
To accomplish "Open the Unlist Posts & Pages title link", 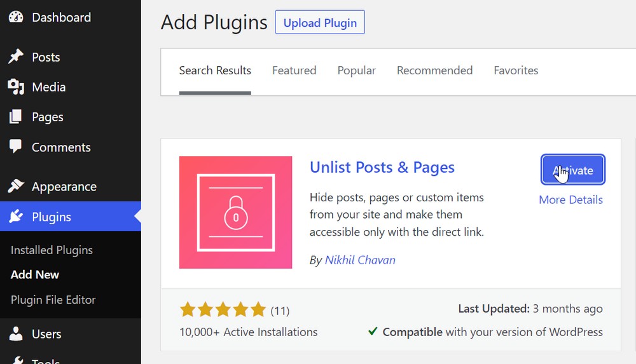I will click(382, 167).
